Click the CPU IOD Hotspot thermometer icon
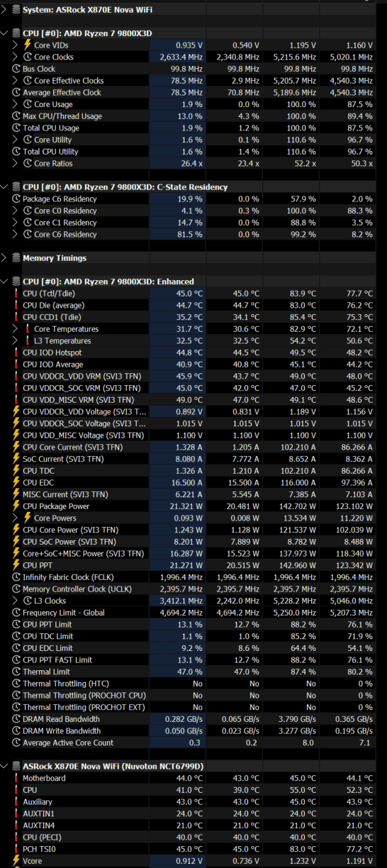The width and height of the screenshot is (387, 868). click(16, 352)
